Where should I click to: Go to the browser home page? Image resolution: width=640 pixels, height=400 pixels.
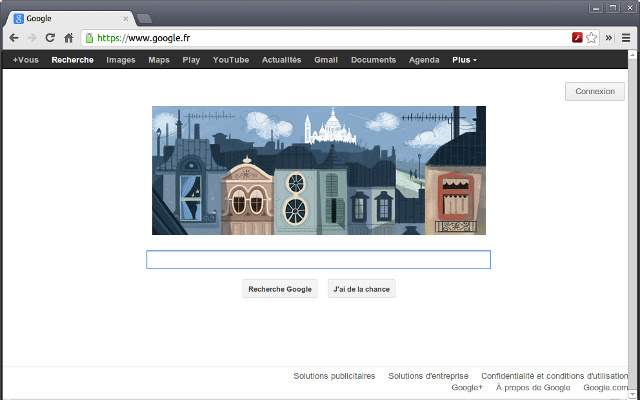pyautogui.click(x=68, y=38)
